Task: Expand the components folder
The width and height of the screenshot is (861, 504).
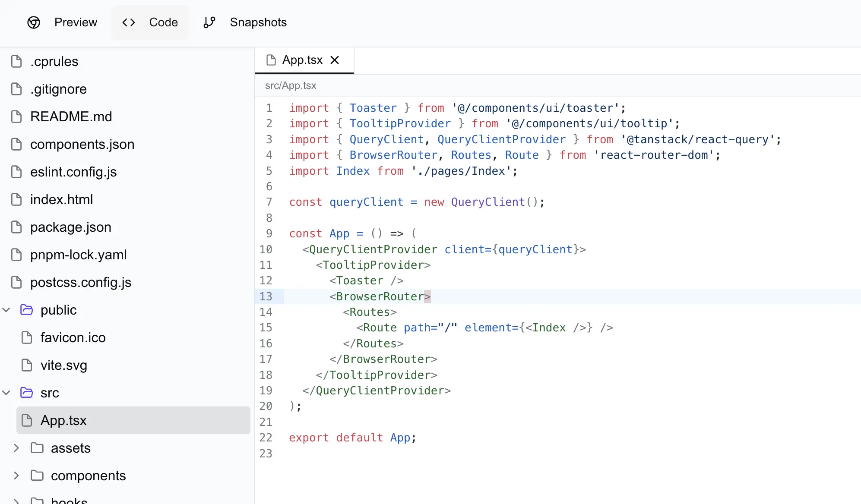Action: point(16,476)
